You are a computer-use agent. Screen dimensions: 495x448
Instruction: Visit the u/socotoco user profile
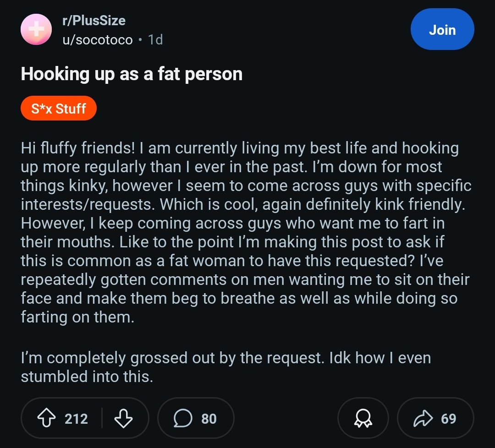[x=98, y=40]
